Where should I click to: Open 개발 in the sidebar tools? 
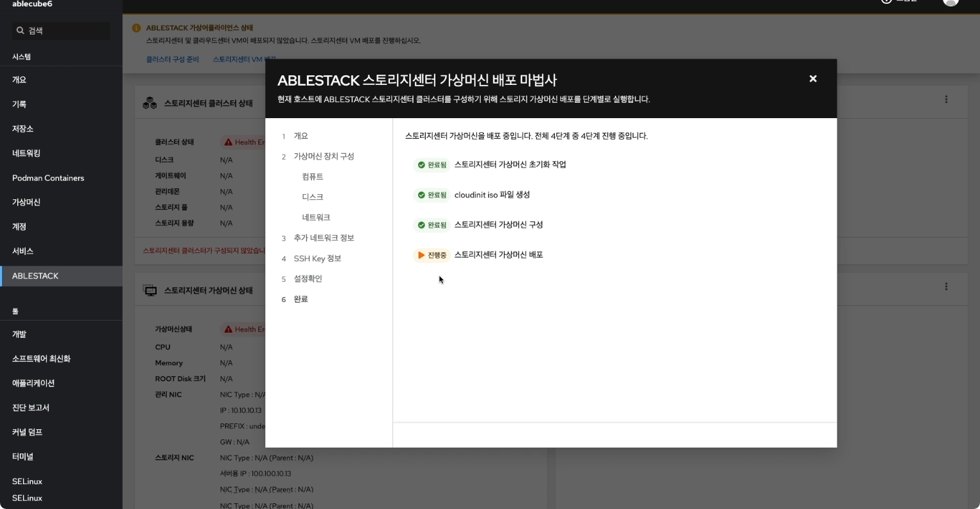tap(61, 334)
